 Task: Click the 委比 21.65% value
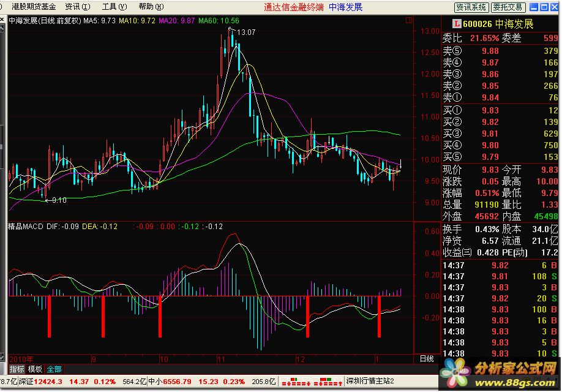coord(485,38)
